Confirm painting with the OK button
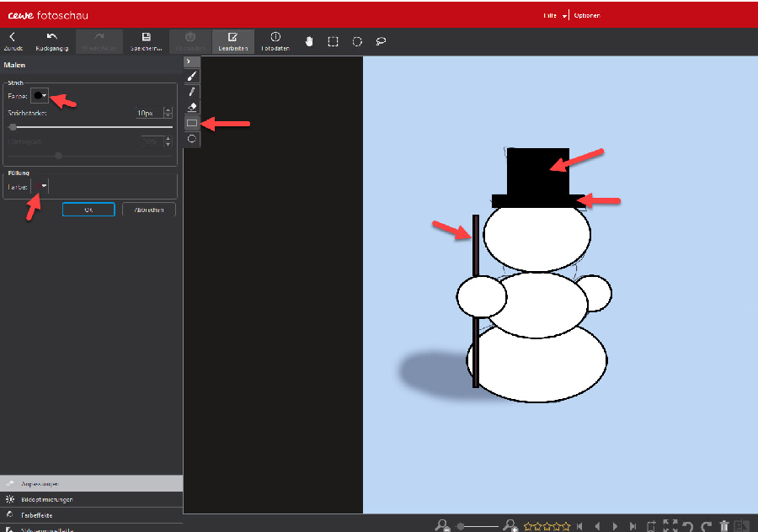The height and width of the screenshot is (532, 758). (88, 210)
